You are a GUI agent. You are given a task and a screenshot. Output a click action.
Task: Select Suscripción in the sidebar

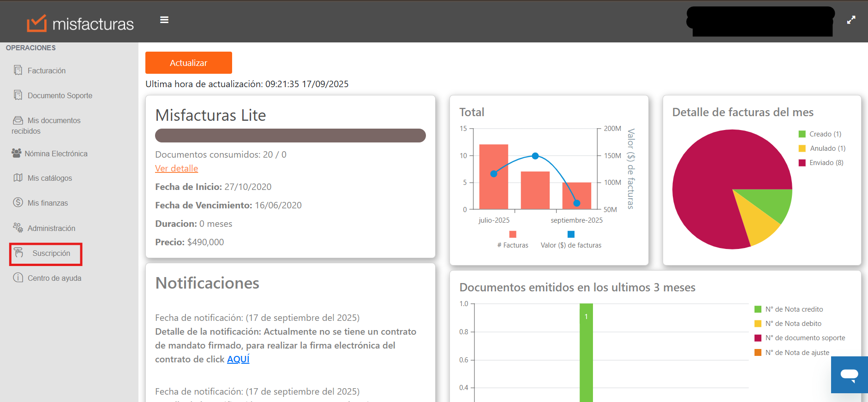[51, 254]
